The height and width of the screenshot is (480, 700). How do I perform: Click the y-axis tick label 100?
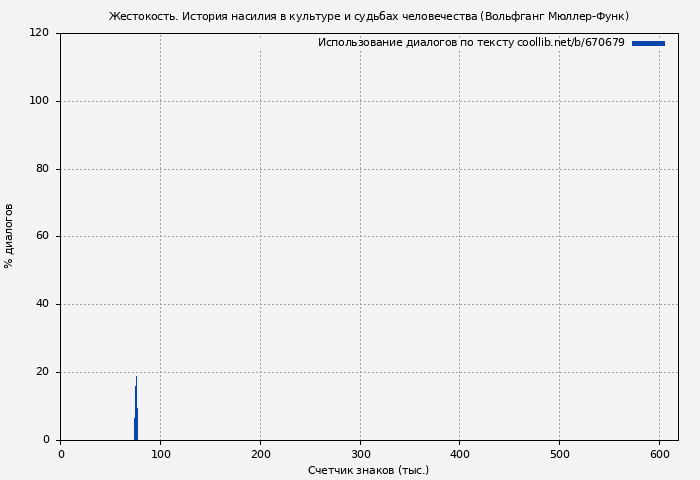click(40, 101)
